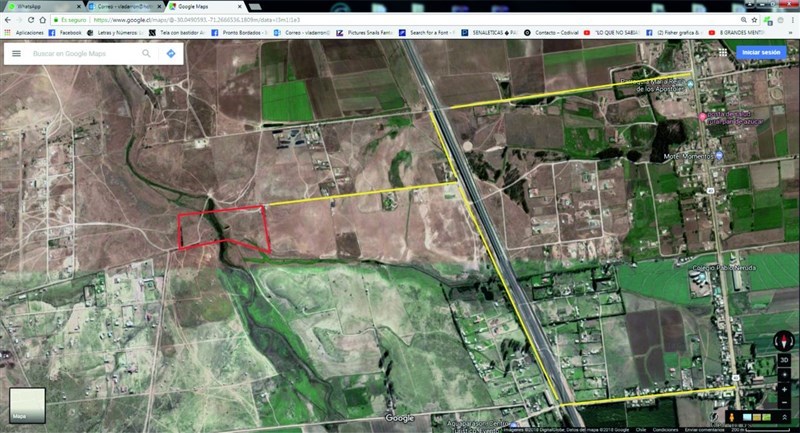Click the Buscar en Google Maps field
The height and width of the screenshot is (433, 800).
(82, 53)
